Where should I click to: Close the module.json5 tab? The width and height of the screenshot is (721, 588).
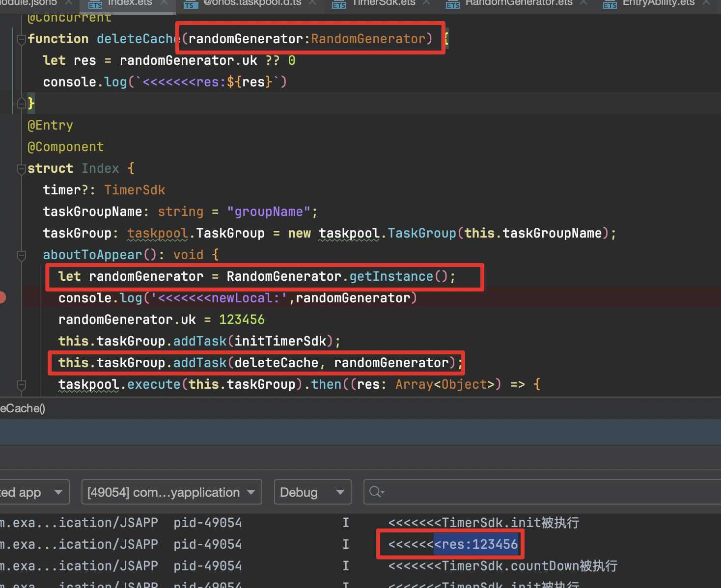coord(69,3)
